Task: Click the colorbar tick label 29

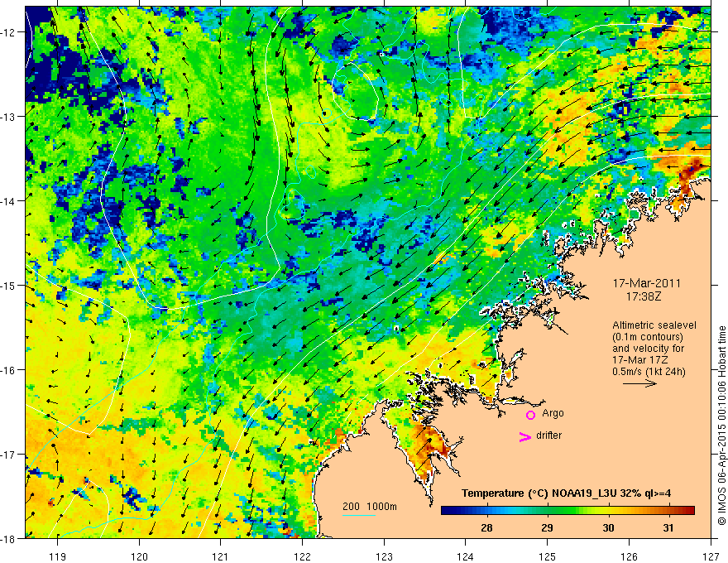Action: click(547, 527)
